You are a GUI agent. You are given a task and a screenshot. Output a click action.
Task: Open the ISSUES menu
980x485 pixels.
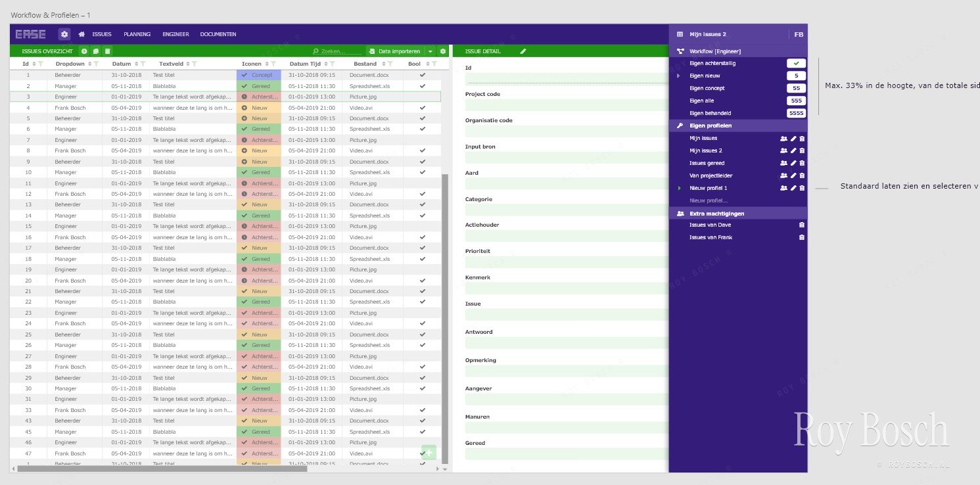102,34
